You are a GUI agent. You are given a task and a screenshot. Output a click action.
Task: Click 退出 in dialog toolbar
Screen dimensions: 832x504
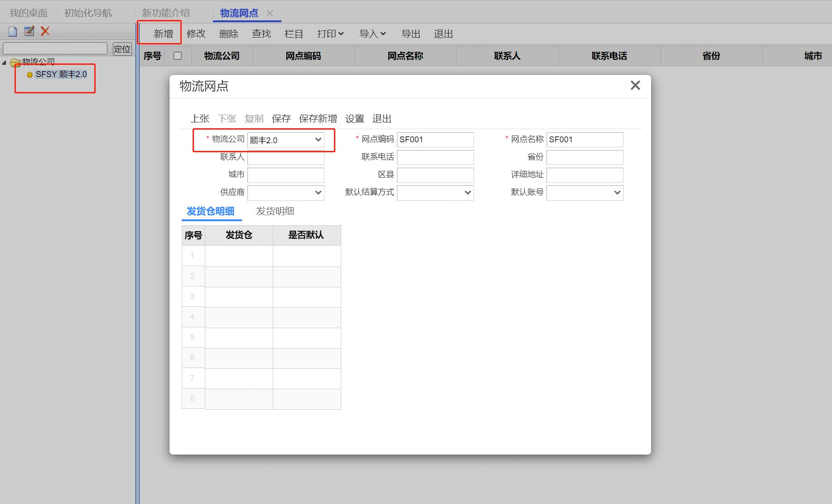(x=382, y=119)
